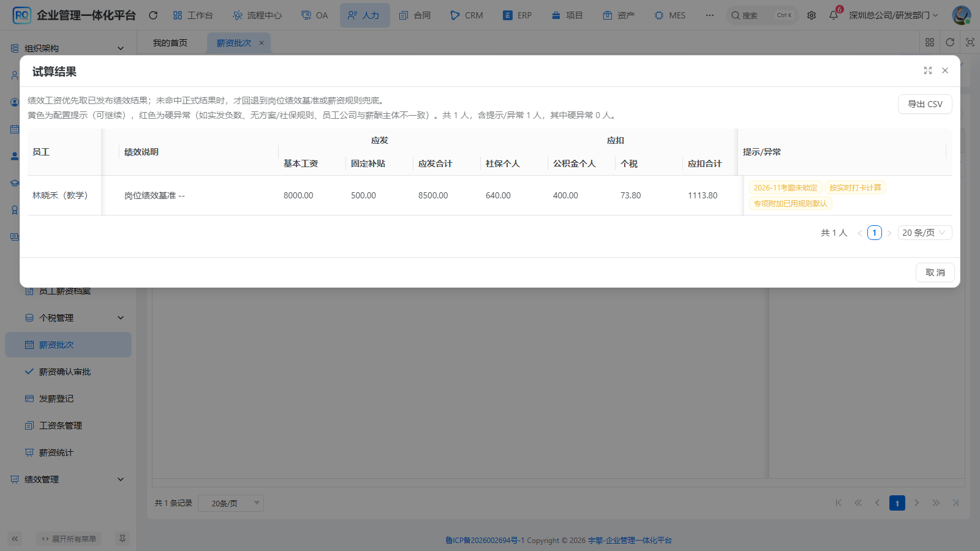Click the 取消 button in the dialog
The height and width of the screenshot is (551, 980).
point(935,272)
